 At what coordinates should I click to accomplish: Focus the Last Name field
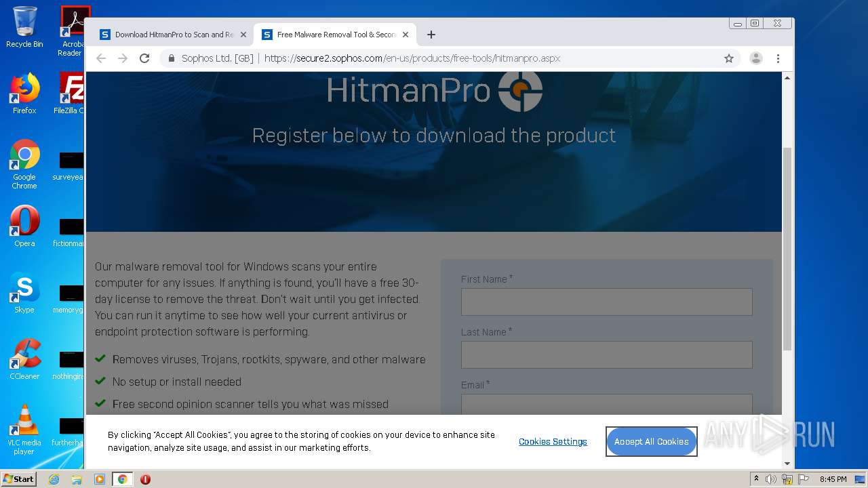[x=606, y=354]
